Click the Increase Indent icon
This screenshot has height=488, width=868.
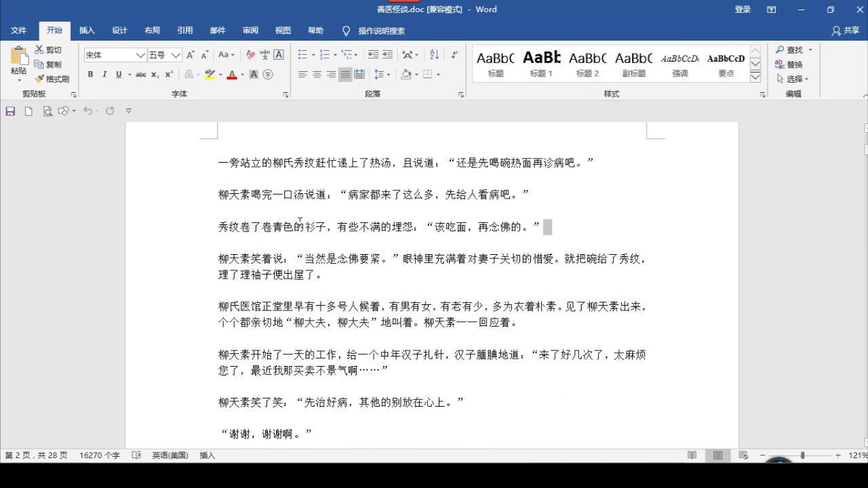click(x=388, y=54)
